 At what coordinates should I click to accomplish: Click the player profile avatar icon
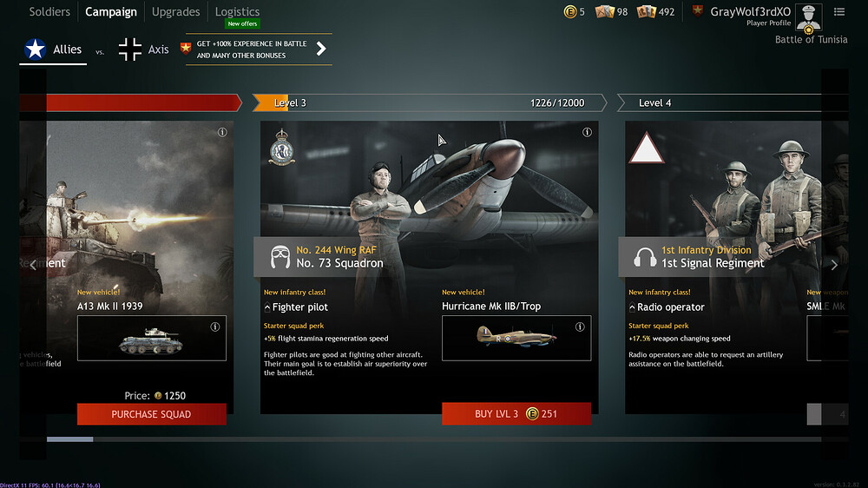(808, 17)
